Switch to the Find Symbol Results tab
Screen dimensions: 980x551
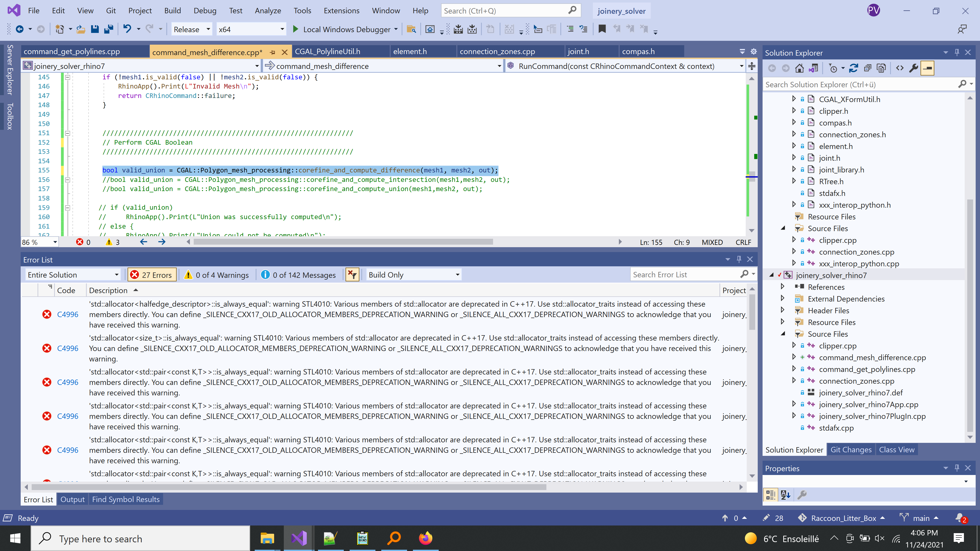[x=126, y=499]
